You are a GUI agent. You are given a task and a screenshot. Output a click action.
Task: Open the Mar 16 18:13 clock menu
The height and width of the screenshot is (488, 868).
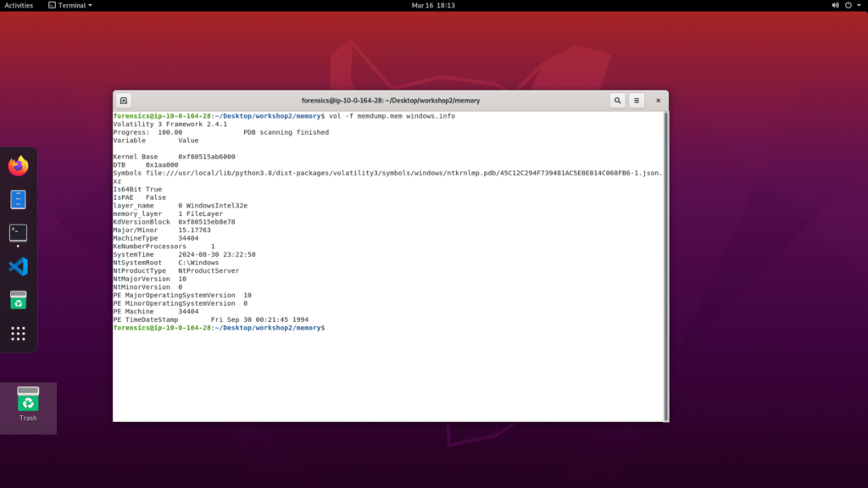pos(433,5)
